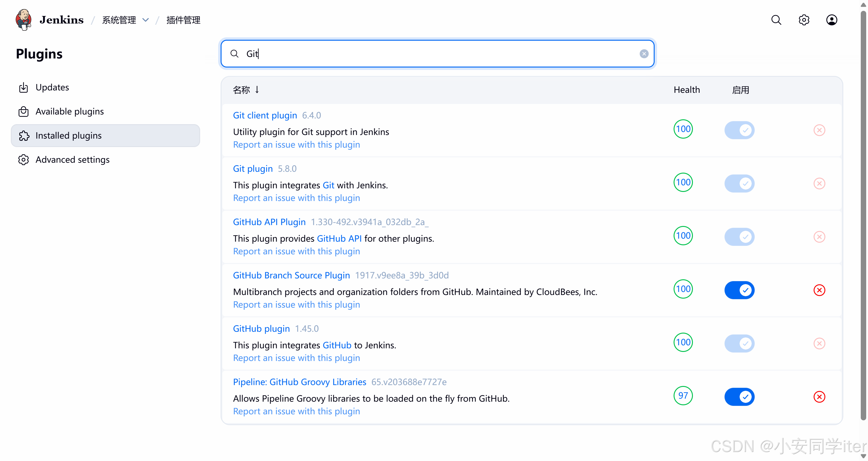The height and width of the screenshot is (461, 868).
Task: Report an issue with GitHub plugin
Action: coord(296,358)
